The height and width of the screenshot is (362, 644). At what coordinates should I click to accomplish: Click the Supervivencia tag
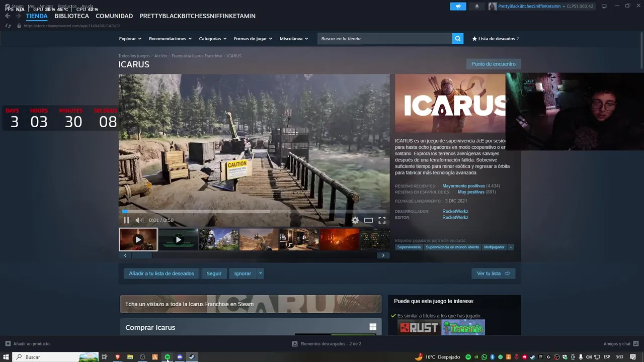pos(409,247)
